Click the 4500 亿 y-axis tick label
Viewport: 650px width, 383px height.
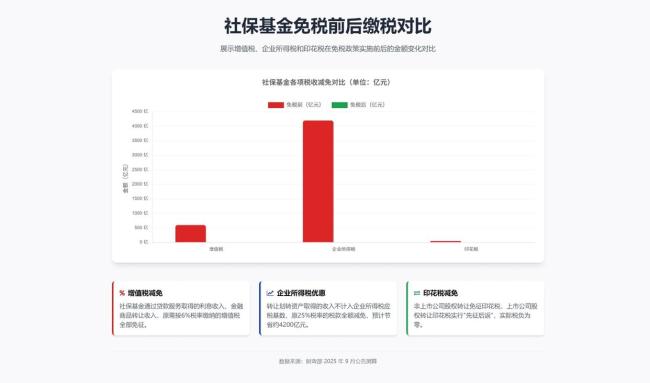pos(140,112)
